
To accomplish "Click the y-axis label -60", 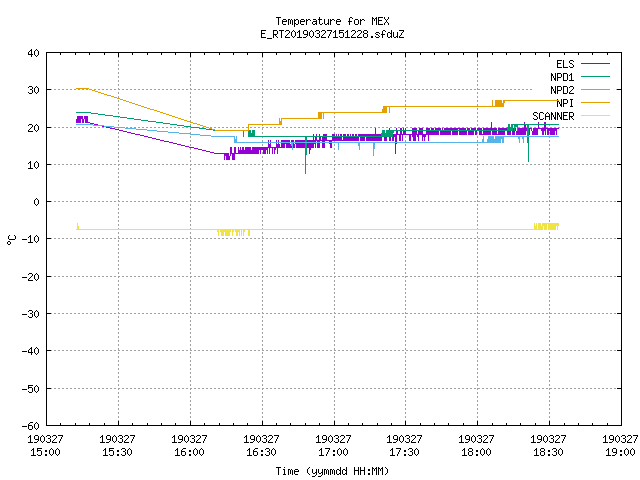I will pos(31,426).
